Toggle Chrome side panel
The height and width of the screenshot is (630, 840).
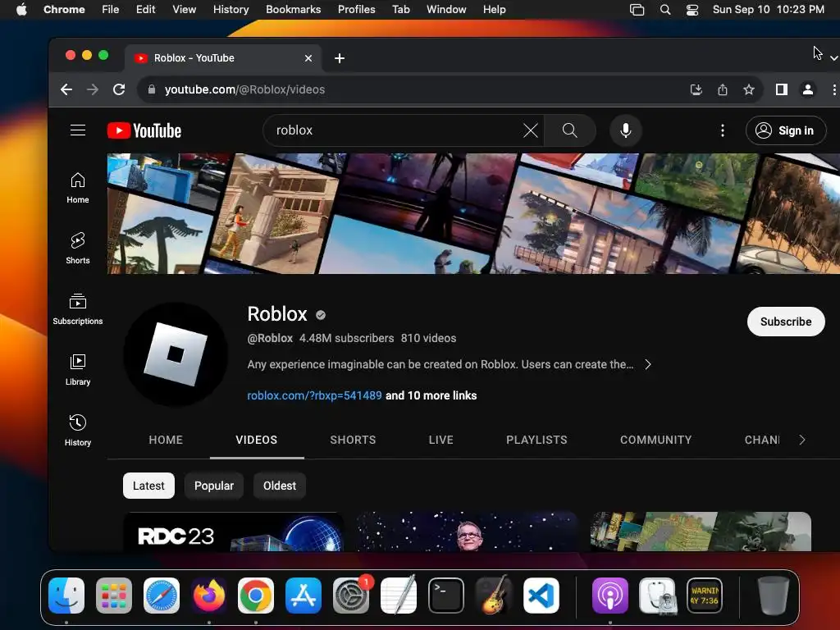pos(781,89)
